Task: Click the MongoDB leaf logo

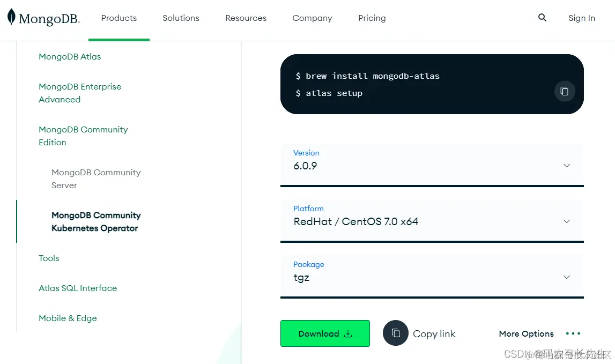Action: point(11,17)
